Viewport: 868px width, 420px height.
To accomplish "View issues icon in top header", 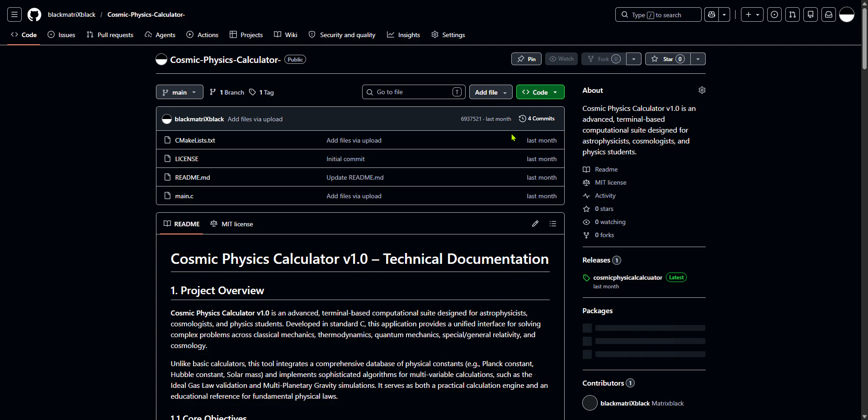I will pos(774,14).
